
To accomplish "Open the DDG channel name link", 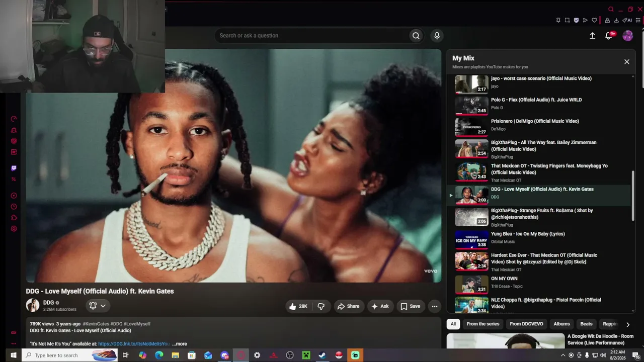I will pyautogui.click(x=48, y=303).
